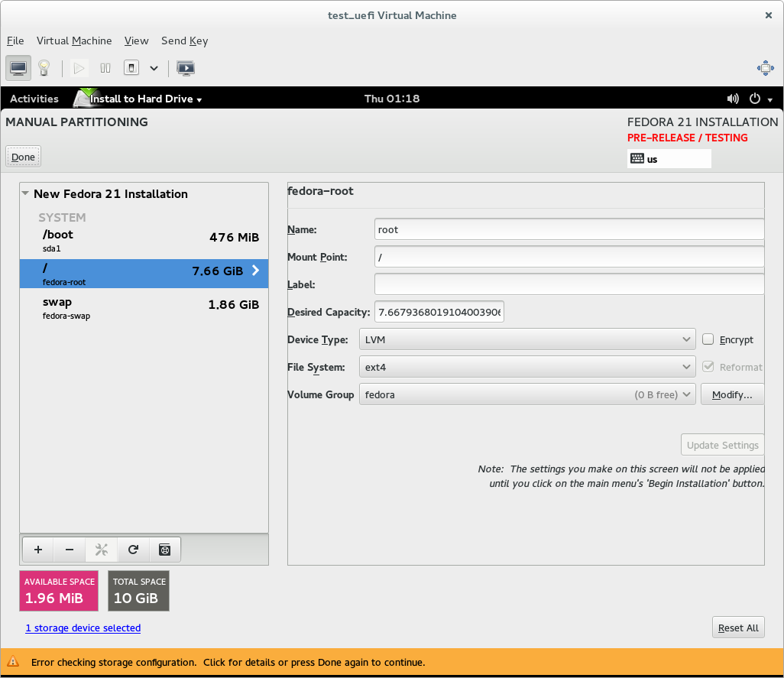Toggle the Reformat checkbox
784x678 pixels.
708,366
